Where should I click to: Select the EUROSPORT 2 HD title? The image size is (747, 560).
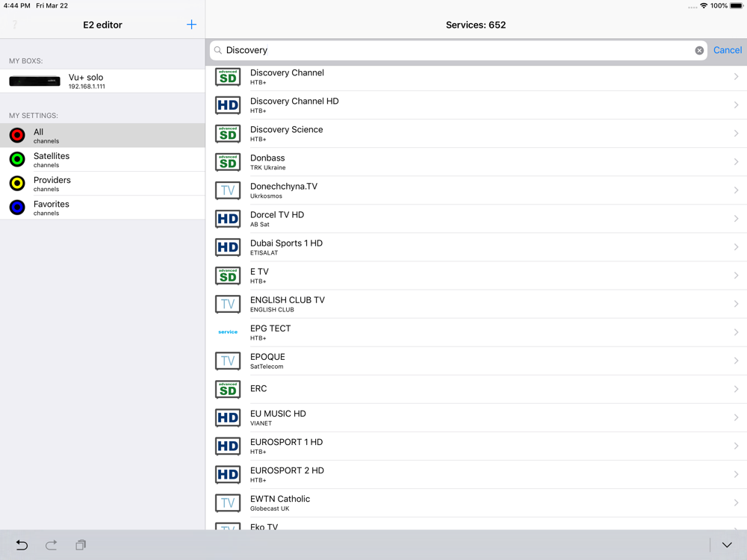pyautogui.click(x=287, y=470)
